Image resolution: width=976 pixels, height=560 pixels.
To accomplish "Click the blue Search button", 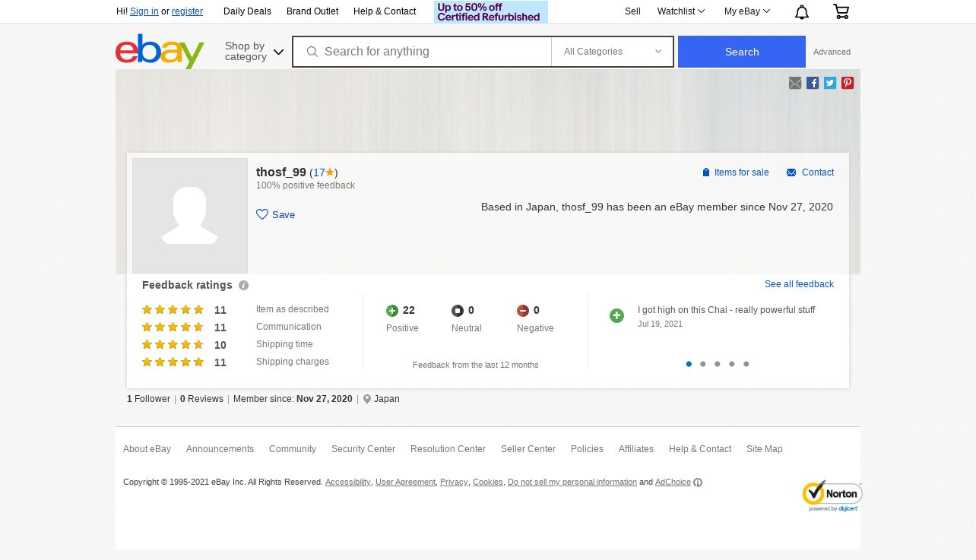I will click(x=742, y=52).
